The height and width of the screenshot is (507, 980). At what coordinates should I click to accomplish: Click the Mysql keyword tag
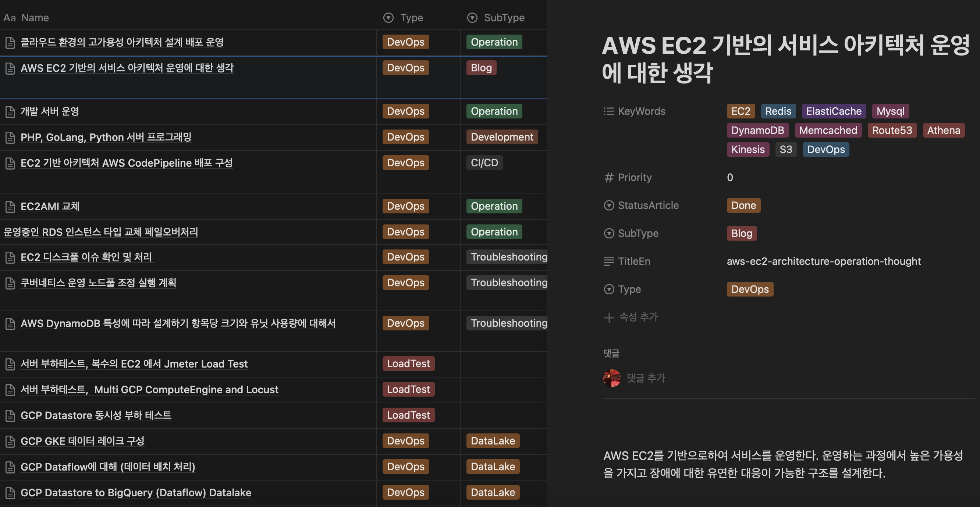point(890,111)
